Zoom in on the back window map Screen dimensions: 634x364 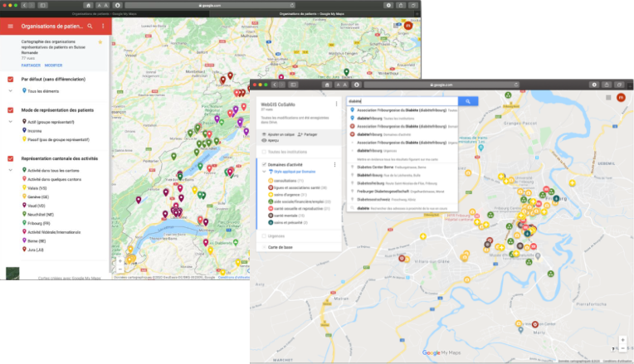click(120, 261)
